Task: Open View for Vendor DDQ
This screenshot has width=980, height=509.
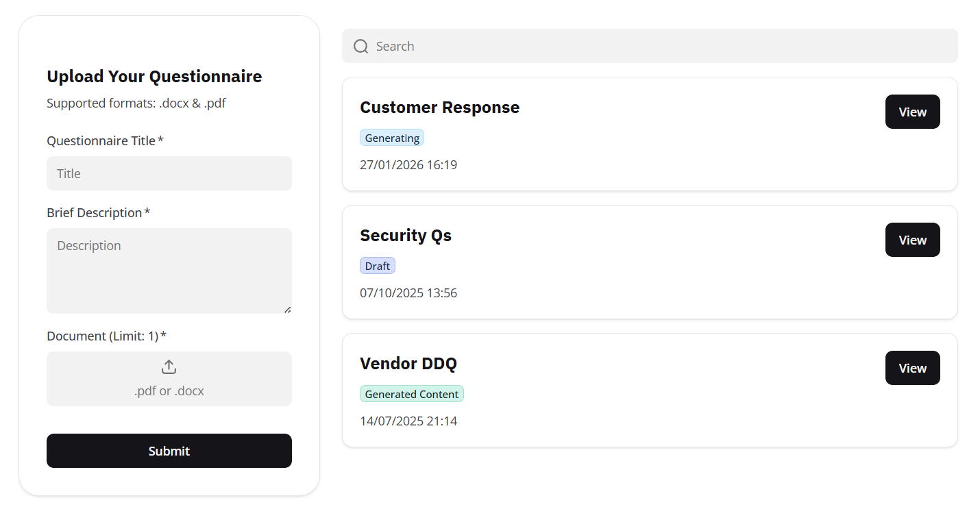Action: coord(912,368)
